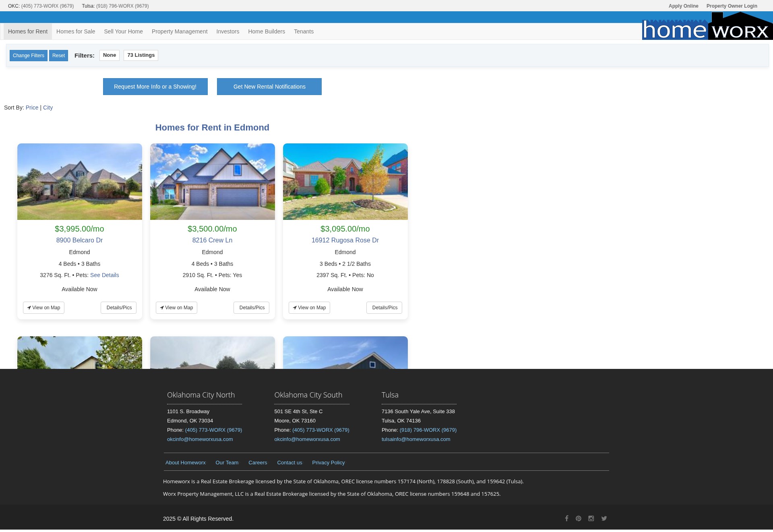The width and height of the screenshot is (773, 532).
Task: View 8900 Belcaro Dr on map
Action: coord(43,308)
